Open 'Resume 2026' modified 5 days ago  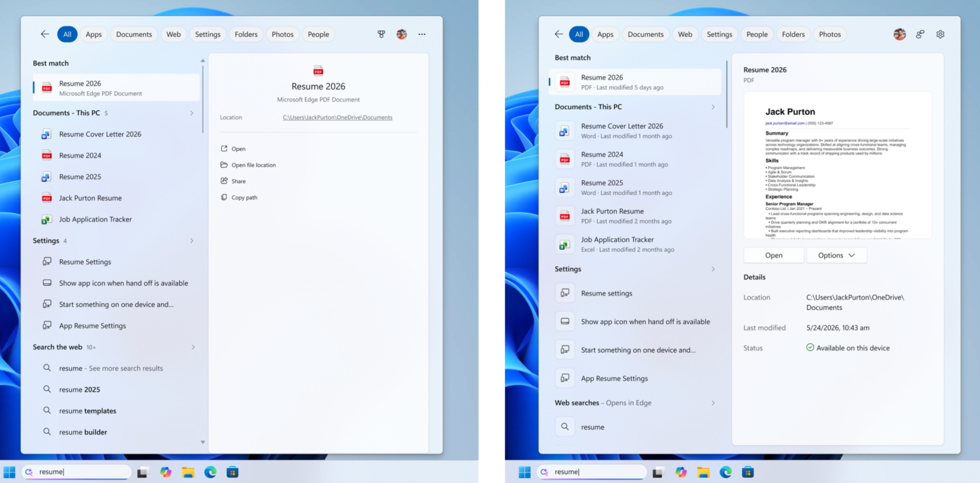coord(635,82)
